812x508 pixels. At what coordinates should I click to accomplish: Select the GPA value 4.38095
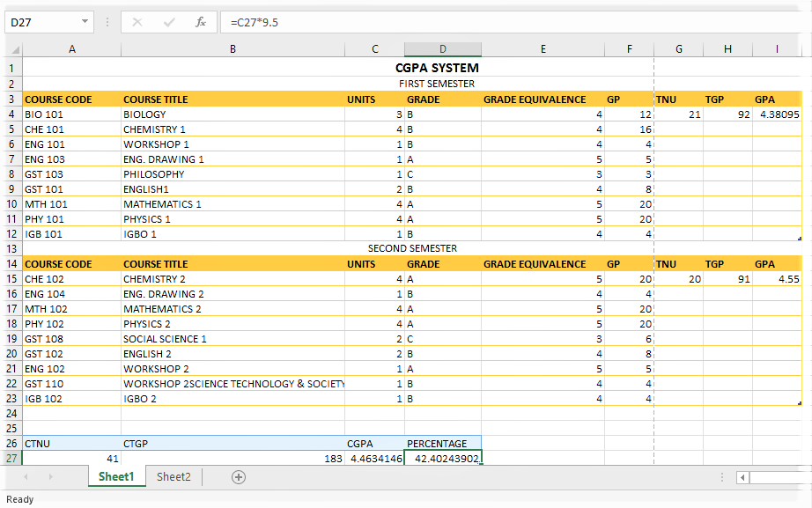[777, 114]
